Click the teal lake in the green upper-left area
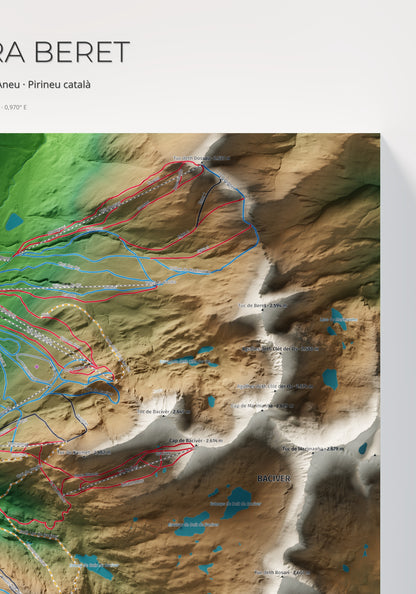Viewport: 416px width, 594px height. tap(14, 222)
